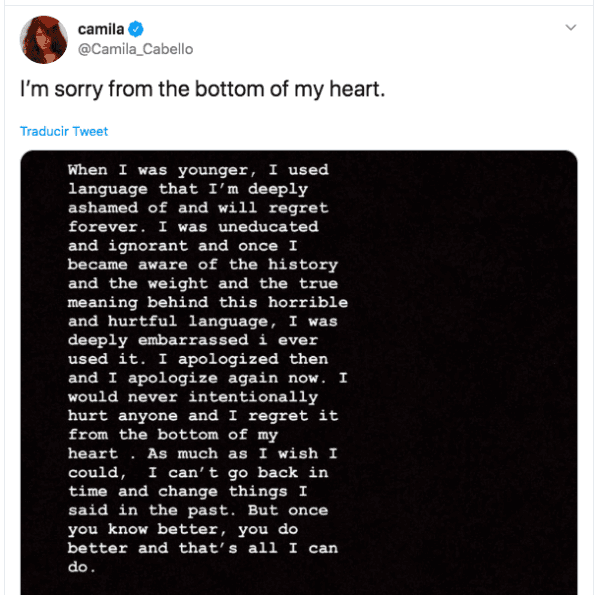Click "time and change things I" line

pos(188,491)
